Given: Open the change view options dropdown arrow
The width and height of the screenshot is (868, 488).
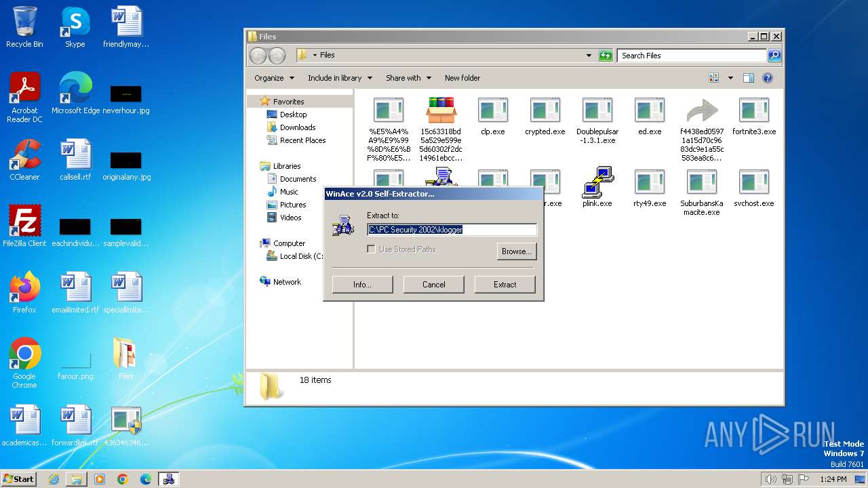Looking at the screenshot, I should pos(730,78).
